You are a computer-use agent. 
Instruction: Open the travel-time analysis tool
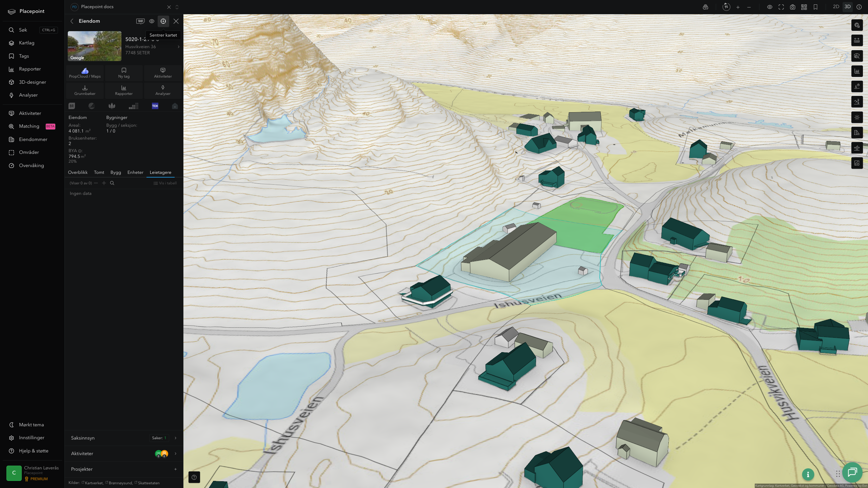(x=857, y=86)
